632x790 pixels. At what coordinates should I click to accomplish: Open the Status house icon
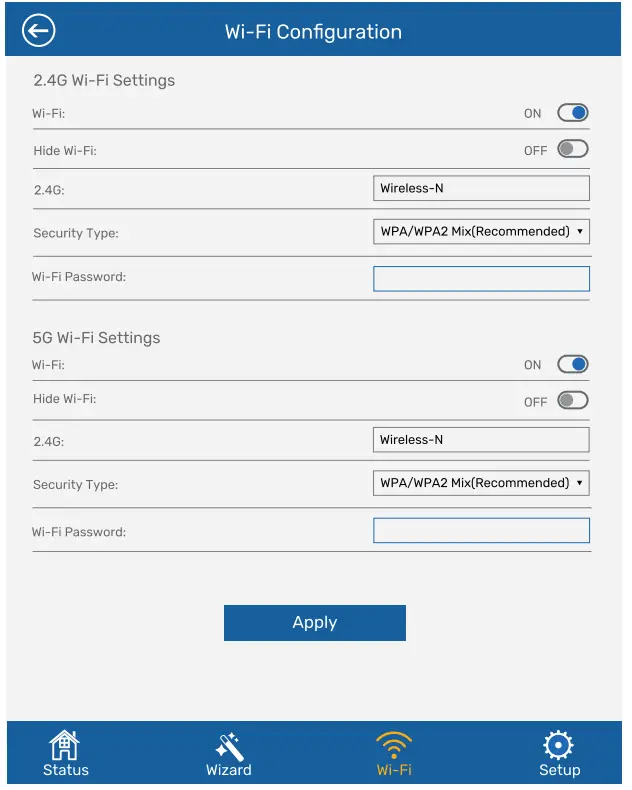click(x=65, y=745)
